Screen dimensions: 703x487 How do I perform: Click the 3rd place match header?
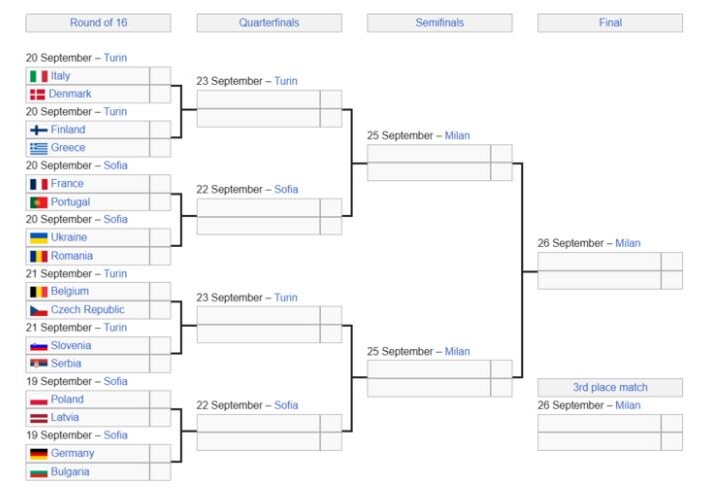610,387
